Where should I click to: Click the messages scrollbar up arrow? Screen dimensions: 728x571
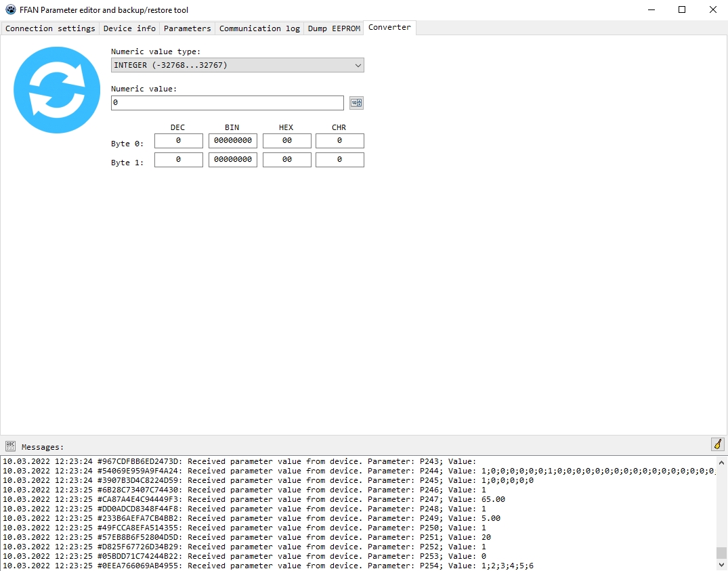[x=721, y=463]
